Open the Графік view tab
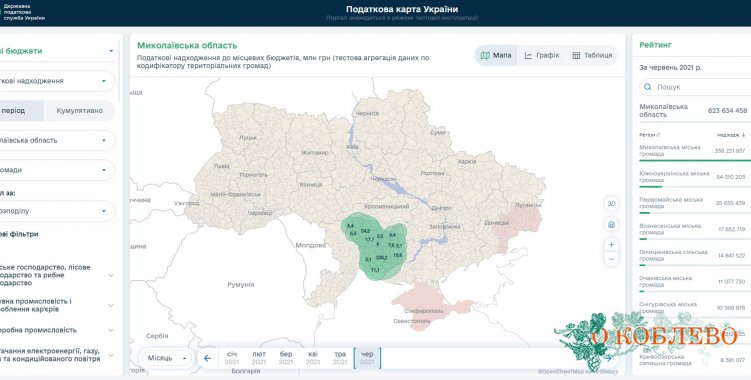 tap(542, 55)
